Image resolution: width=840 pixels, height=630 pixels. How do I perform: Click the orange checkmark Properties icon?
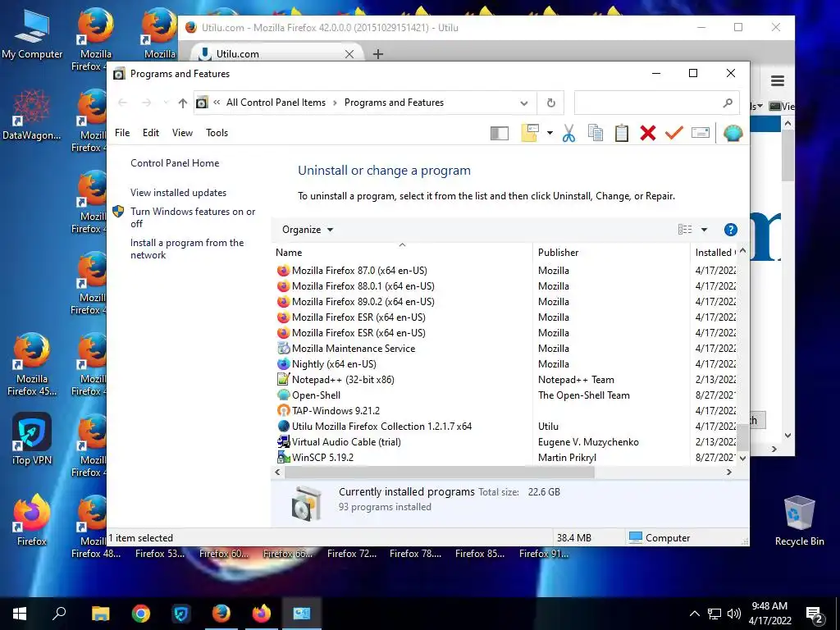[x=674, y=133]
